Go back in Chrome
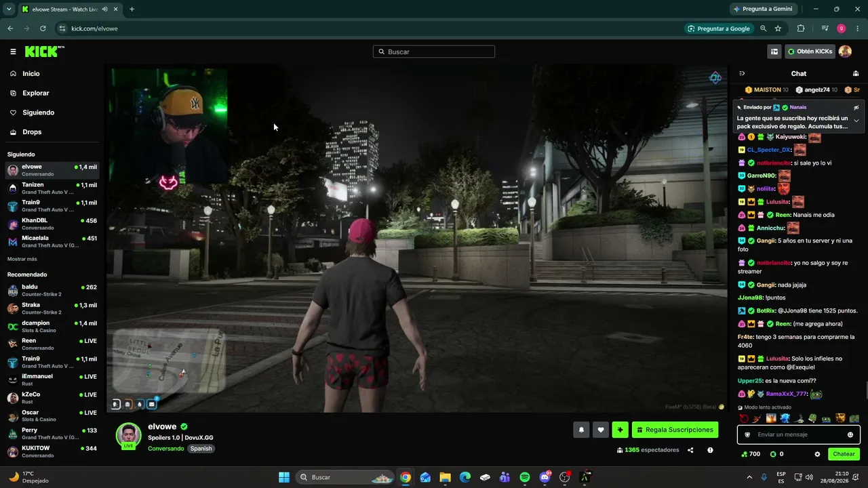 10,28
